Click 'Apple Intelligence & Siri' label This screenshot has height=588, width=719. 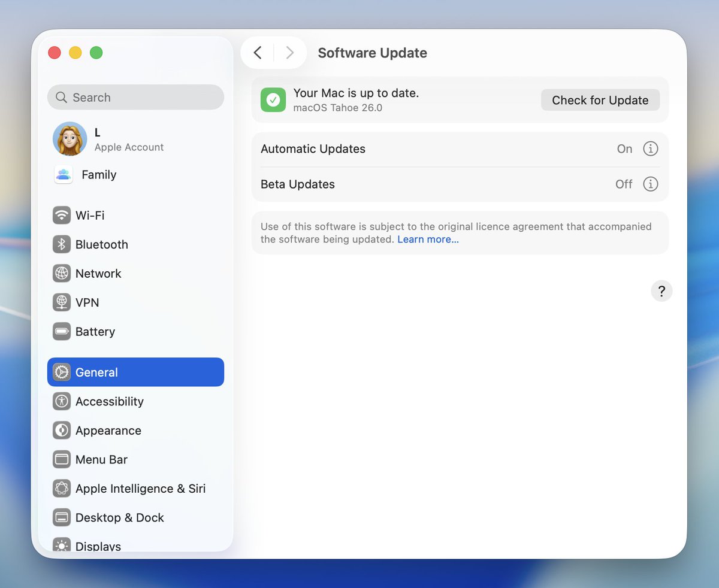click(141, 489)
